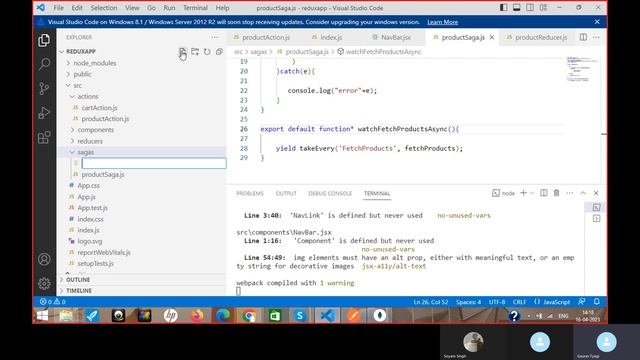Open Customize Layout icon in title bar

(543, 7)
